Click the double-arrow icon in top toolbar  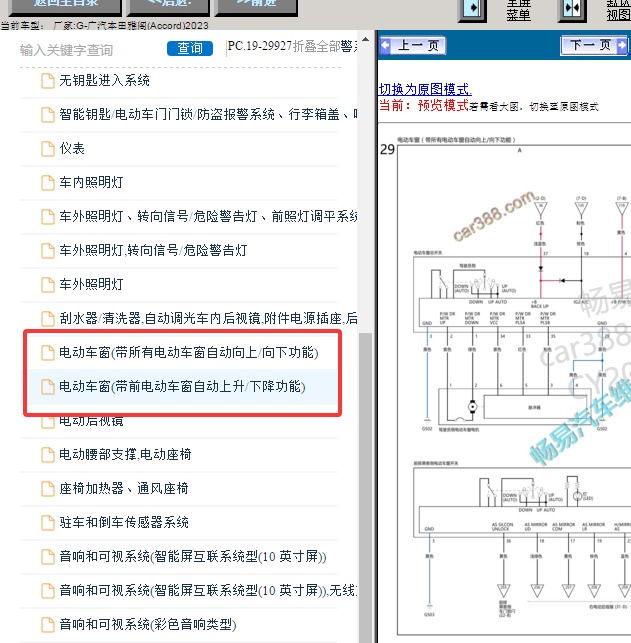[x=572, y=8]
